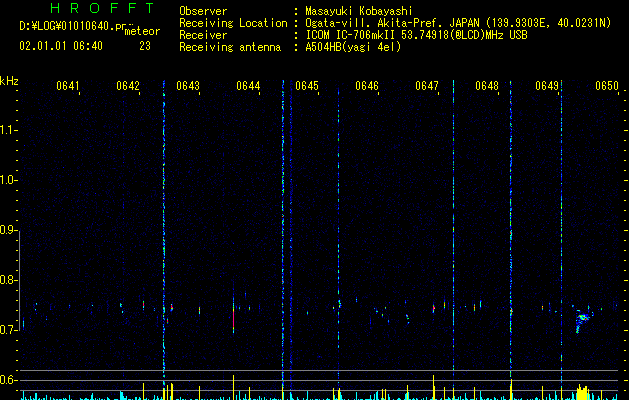The height and width of the screenshot is (400, 629).
Task: Click the 'Receiving antenna' label
Action: (230, 47)
